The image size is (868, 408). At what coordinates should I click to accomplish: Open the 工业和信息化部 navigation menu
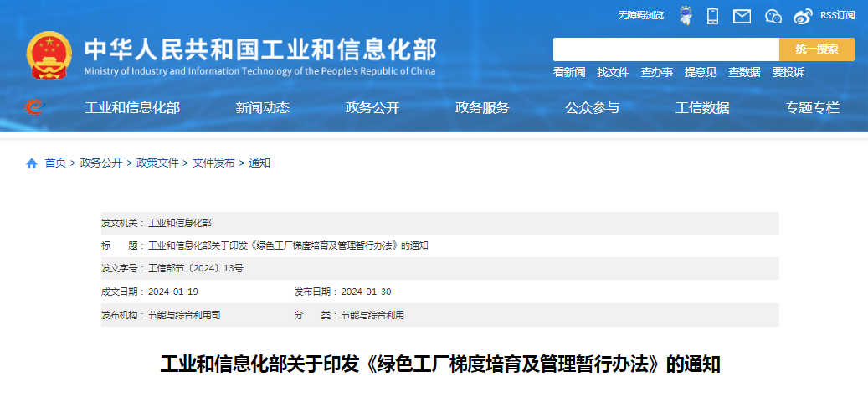coord(132,107)
